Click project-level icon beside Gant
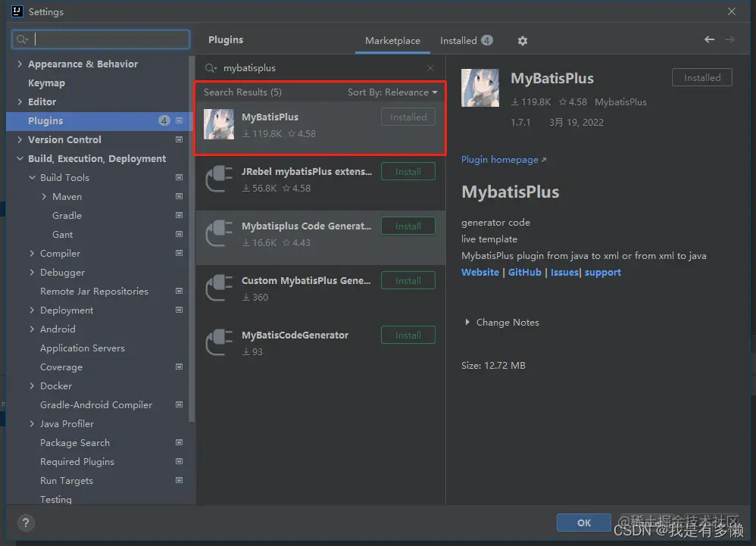Image resolution: width=756 pixels, height=546 pixels. click(x=179, y=234)
